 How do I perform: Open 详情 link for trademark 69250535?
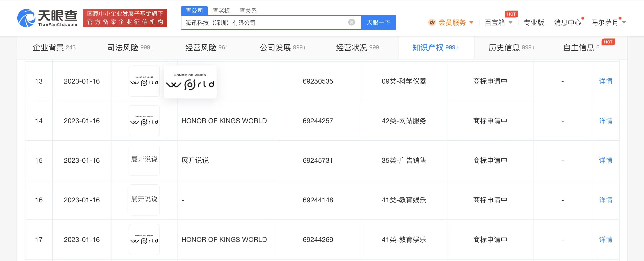pos(605,81)
